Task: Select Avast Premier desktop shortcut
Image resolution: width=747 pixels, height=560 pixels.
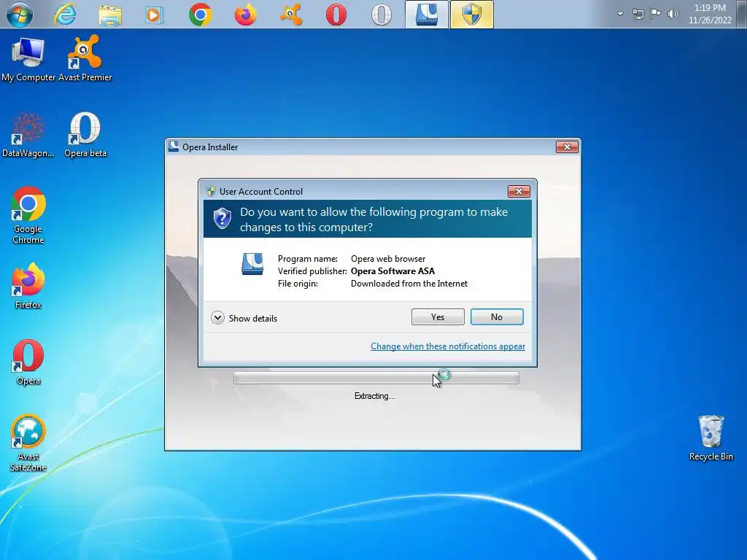Action: click(x=85, y=59)
